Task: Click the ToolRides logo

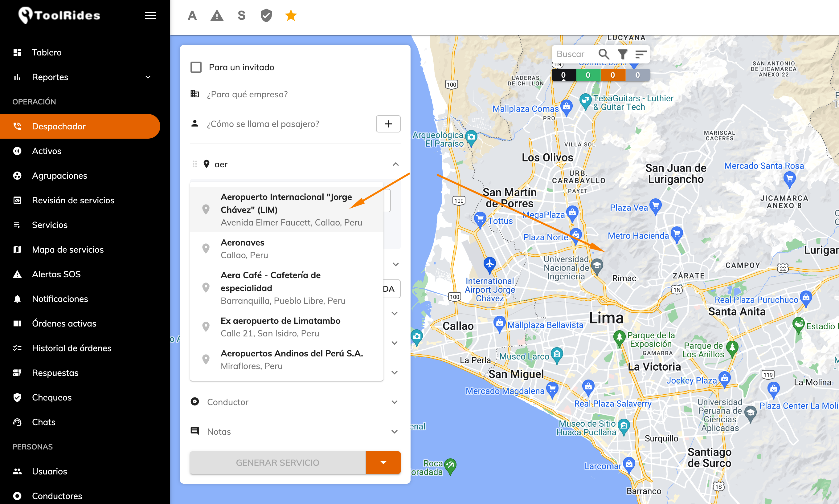Action: [x=59, y=15]
